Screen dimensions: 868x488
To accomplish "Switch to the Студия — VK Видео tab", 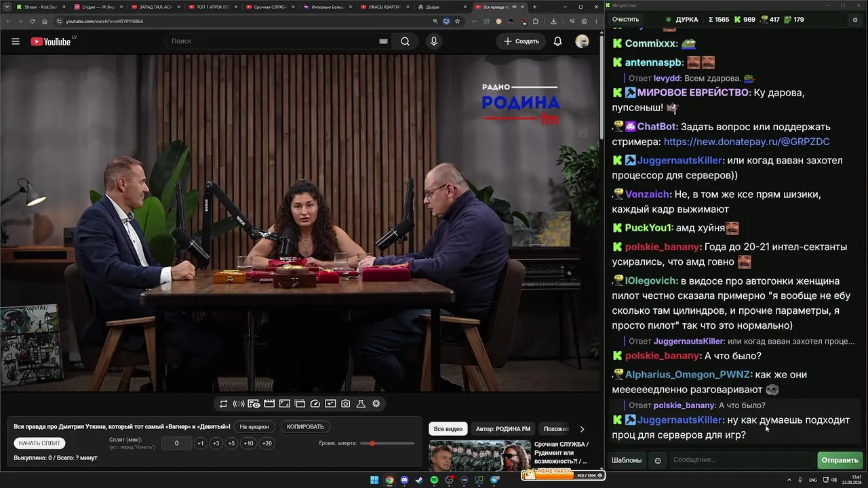I will [98, 7].
